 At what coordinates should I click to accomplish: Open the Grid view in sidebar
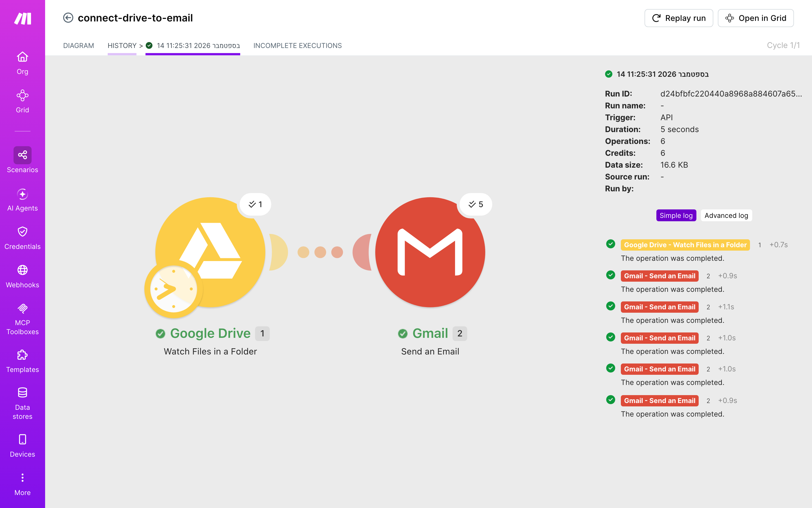pos(23,102)
